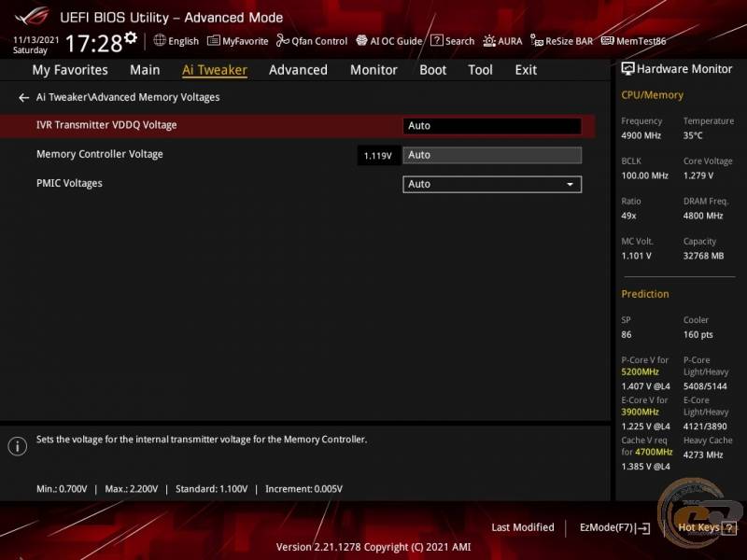Click the back arrow to Ai Tweaker
The width and height of the screenshot is (747, 560).
[24, 98]
